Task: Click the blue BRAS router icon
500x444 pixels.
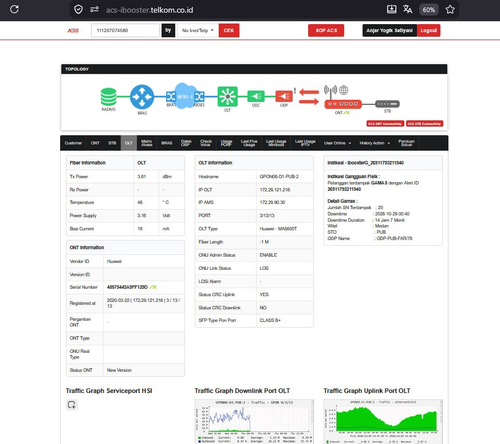Action: tap(142, 97)
